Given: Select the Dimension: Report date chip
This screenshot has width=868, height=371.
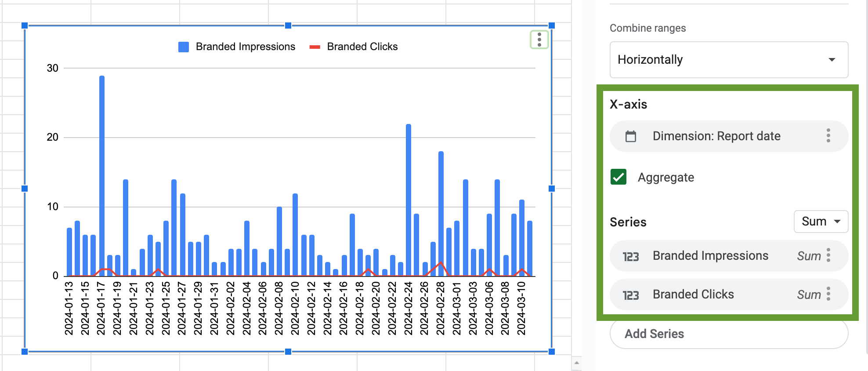Looking at the screenshot, I should (x=729, y=136).
